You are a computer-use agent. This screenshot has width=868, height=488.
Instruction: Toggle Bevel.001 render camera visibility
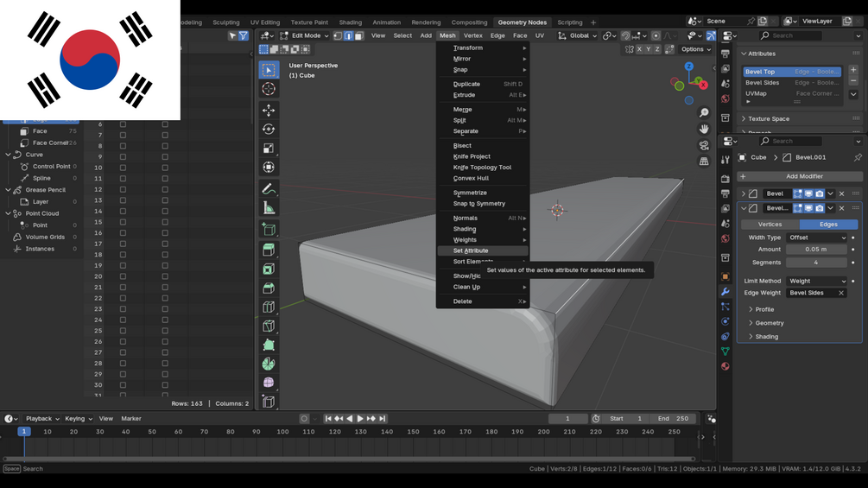820,208
